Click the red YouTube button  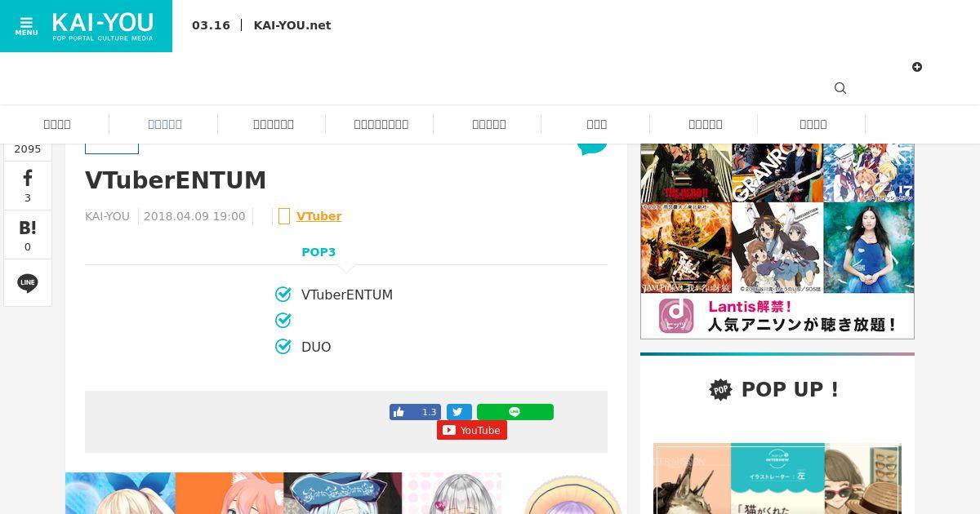472,430
